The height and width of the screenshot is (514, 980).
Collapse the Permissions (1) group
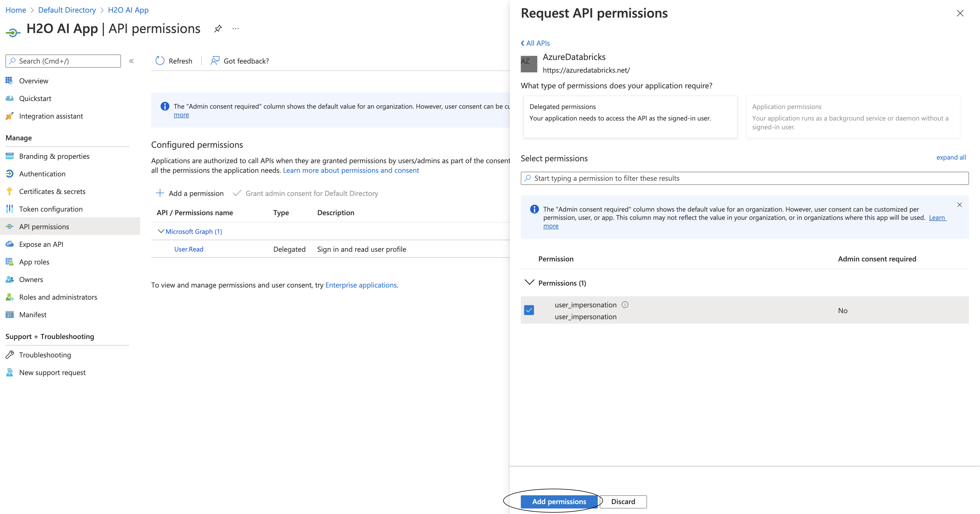529,283
